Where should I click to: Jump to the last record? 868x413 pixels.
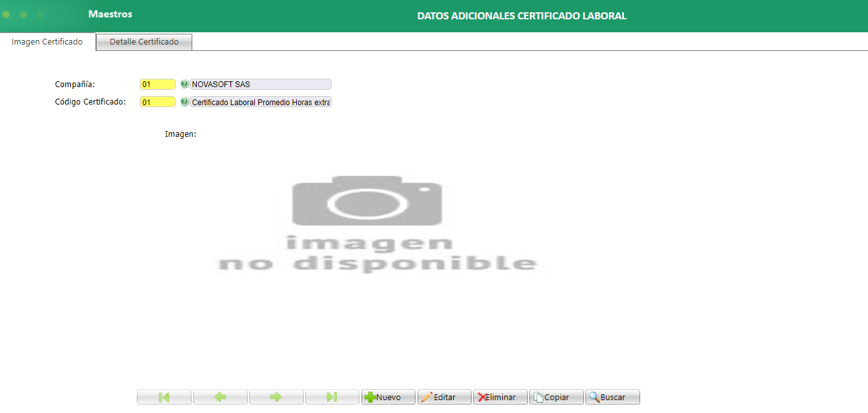point(332,396)
